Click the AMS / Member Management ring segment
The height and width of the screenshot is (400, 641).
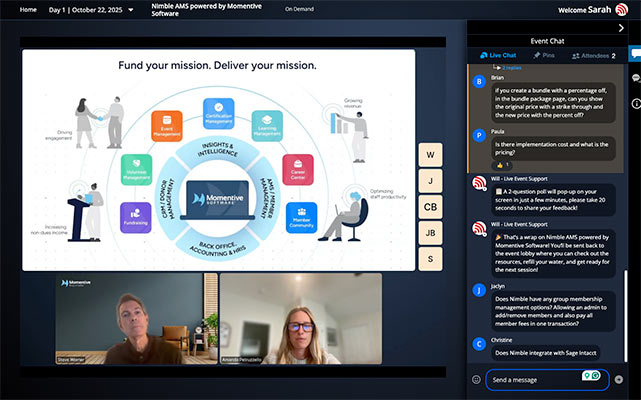point(267,199)
